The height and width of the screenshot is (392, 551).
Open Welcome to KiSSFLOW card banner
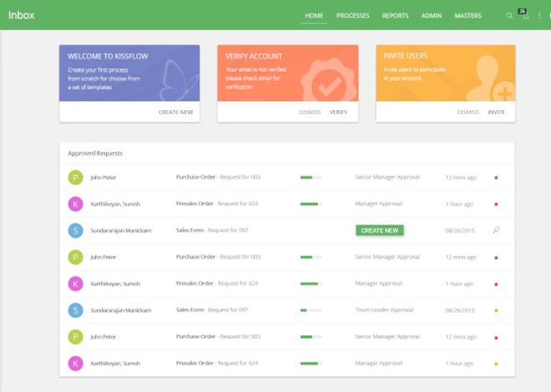pyautogui.click(x=129, y=73)
